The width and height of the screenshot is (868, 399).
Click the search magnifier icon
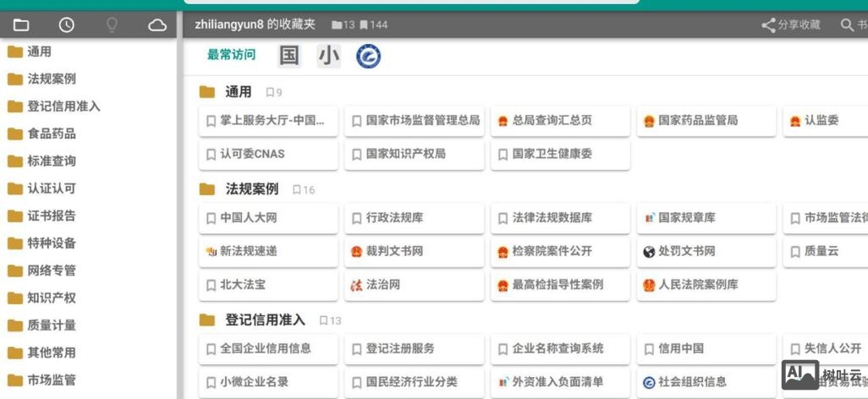847,25
